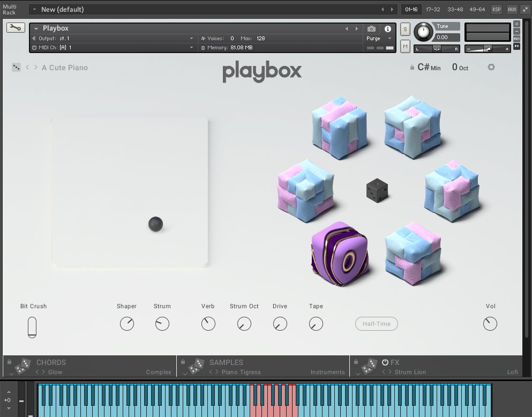This screenshot has width=532, height=417.
Task: Solo the Playbox instrument with the S button
Action: point(405,29)
